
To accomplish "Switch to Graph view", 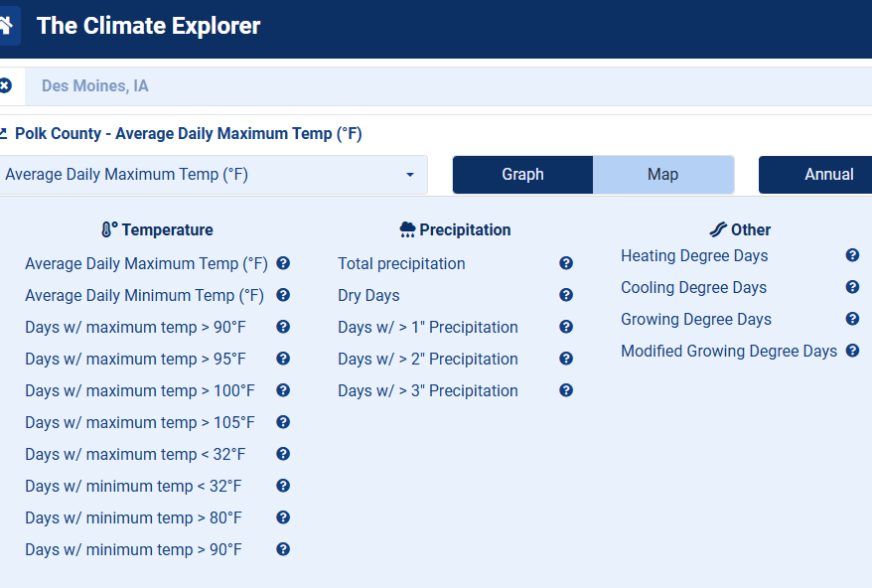I will pyautogui.click(x=522, y=175).
